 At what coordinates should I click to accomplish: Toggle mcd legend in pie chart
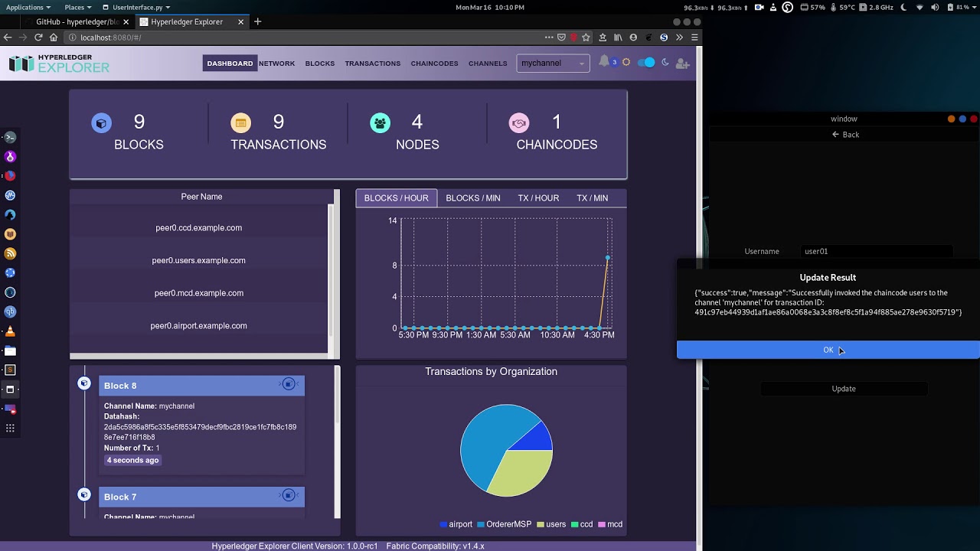tap(610, 524)
